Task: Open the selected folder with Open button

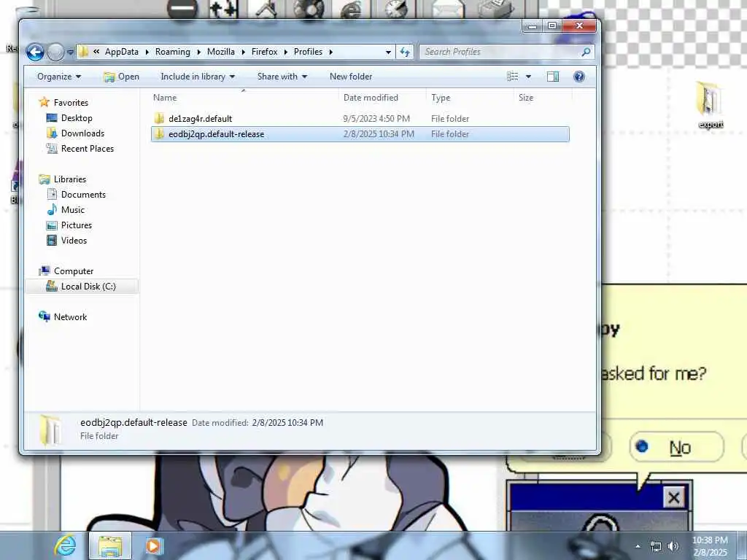Action: [122, 77]
